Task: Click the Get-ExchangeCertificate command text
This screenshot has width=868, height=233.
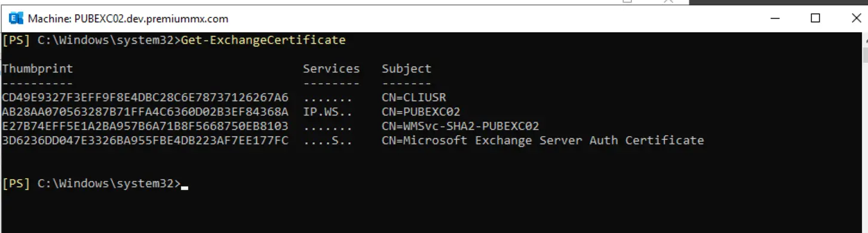Action: pyautogui.click(x=263, y=40)
